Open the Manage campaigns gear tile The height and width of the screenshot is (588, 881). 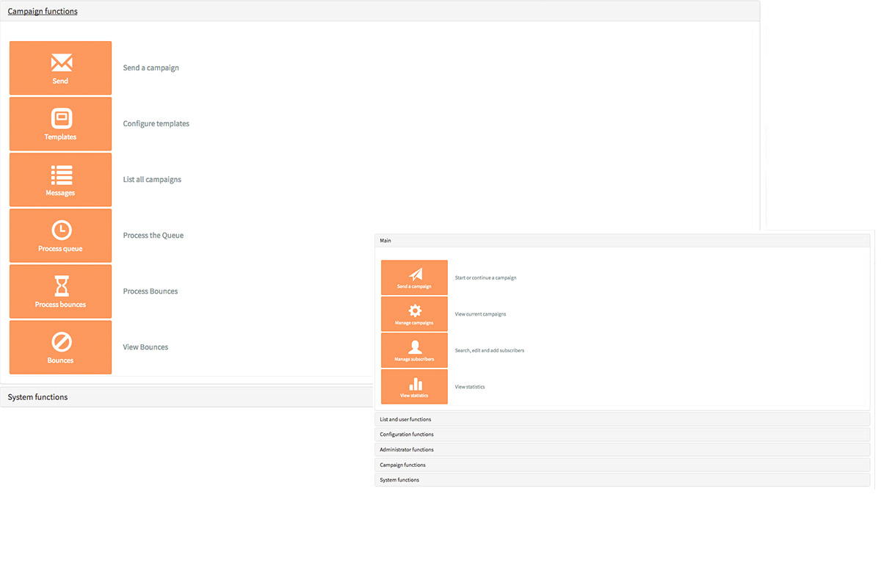414,314
